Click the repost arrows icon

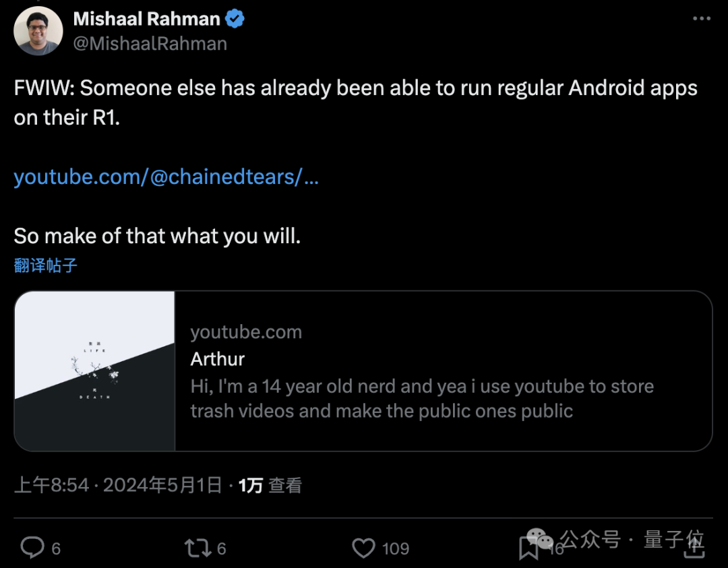point(198,548)
